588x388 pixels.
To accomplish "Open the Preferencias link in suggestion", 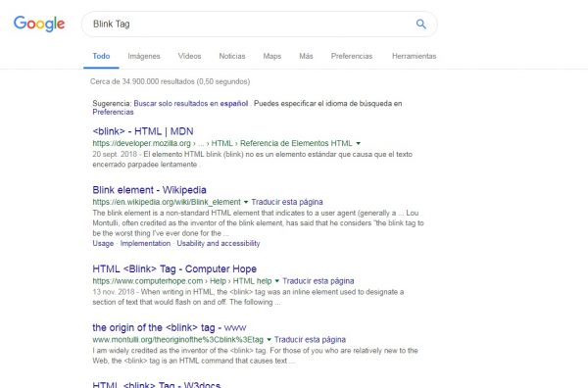I will point(113,112).
